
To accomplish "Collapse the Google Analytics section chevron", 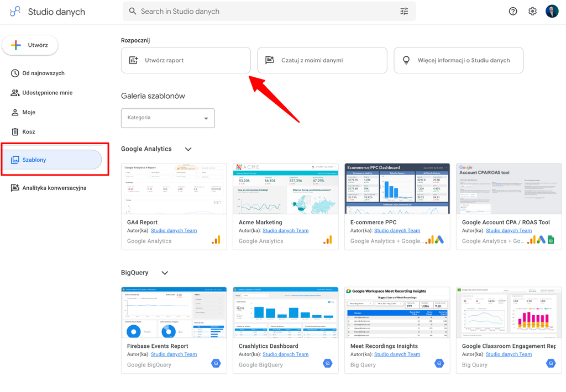I will coord(188,149).
